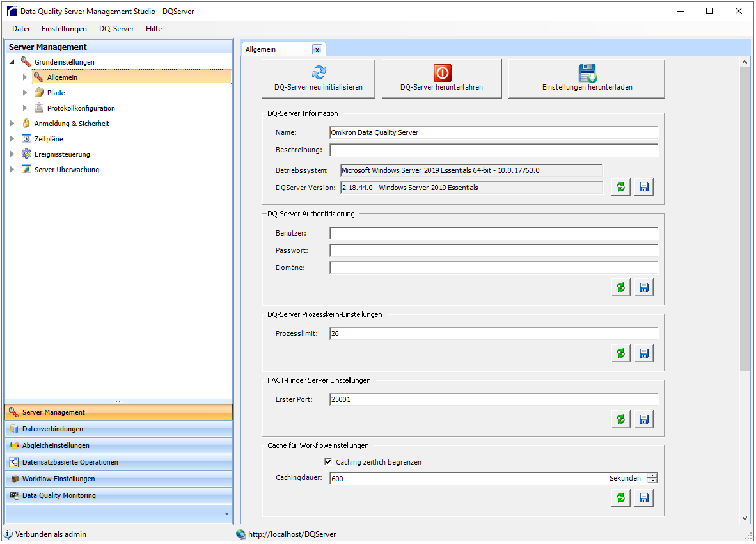Open the Hilfe menu
The height and width of the screenshot is (544, 756).
click(x=154, y=28)
